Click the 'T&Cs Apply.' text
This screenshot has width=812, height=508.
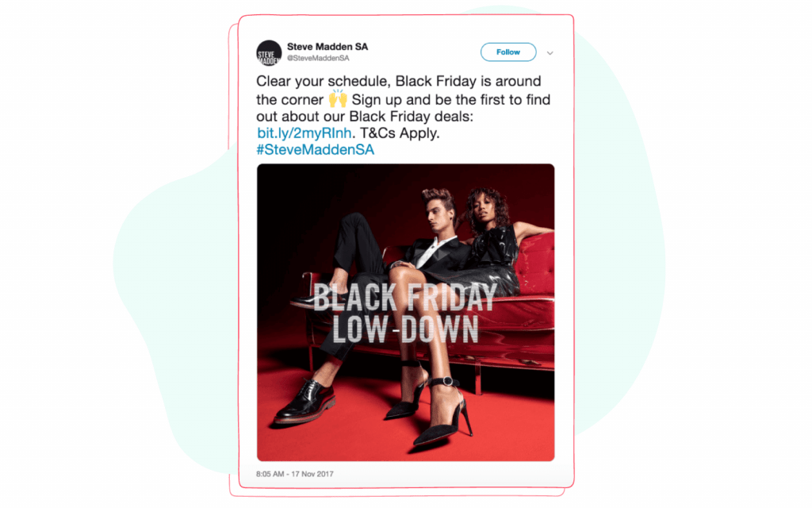[400, 133]
